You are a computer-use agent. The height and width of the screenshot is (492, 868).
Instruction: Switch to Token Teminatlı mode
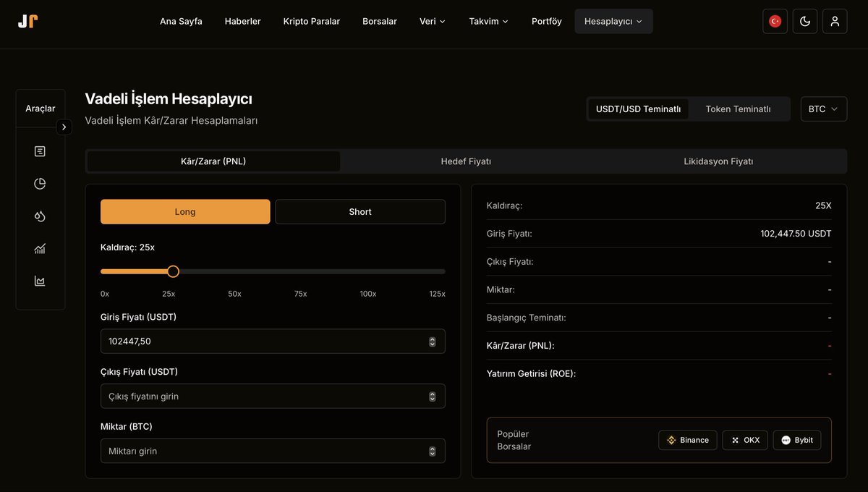(738, 109)
